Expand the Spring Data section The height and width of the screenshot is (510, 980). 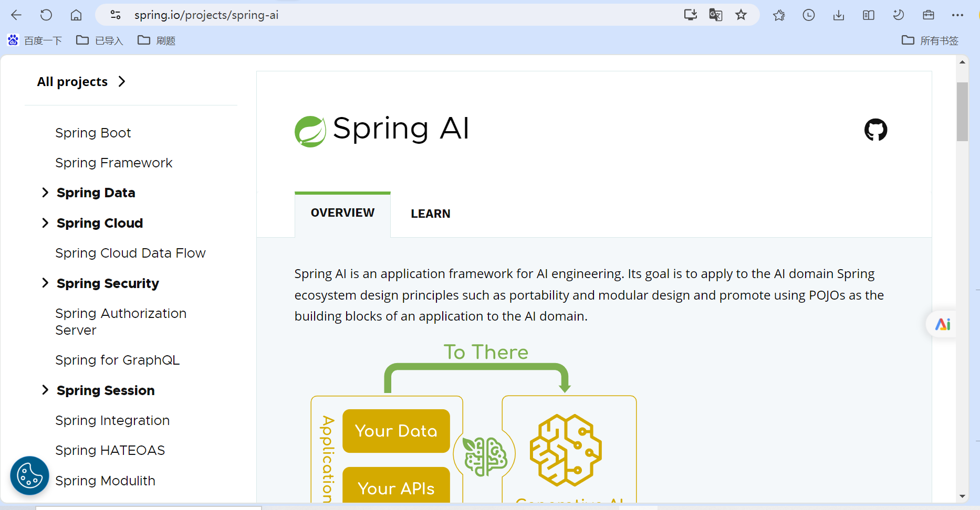(45, 193)
